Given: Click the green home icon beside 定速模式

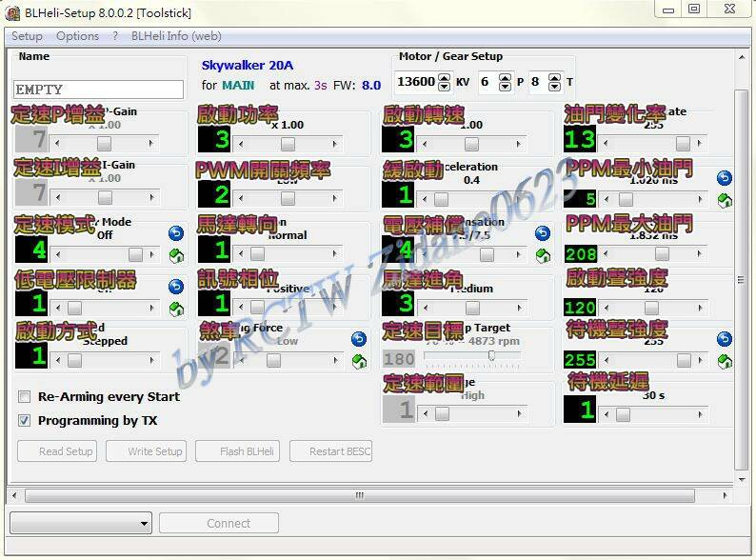Looking at the screenshot, I should (176, 255).
